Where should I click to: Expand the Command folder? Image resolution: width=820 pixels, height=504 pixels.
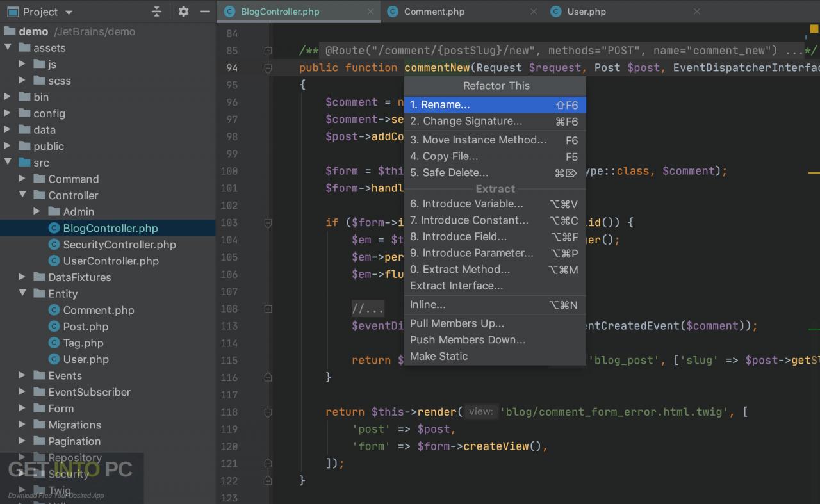tap(22, 179)
